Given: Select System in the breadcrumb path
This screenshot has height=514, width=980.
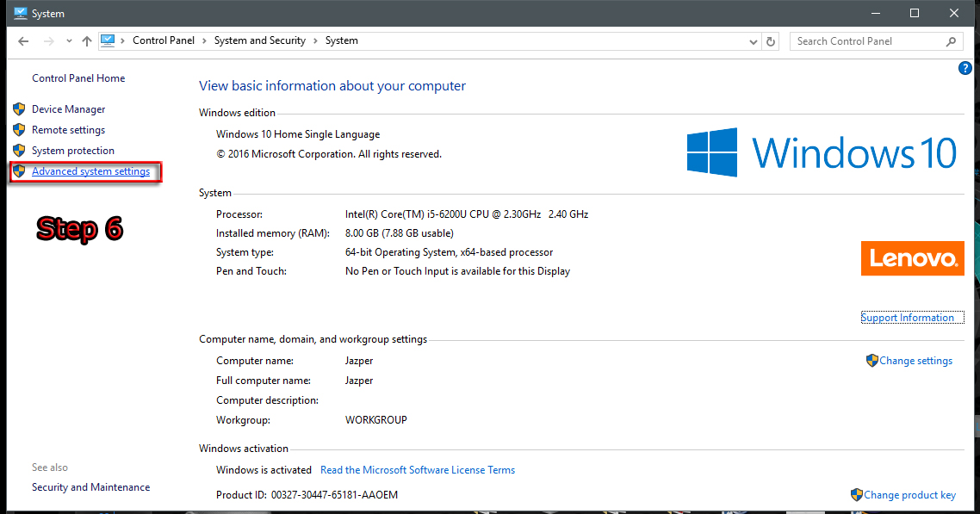Looking at the screenshot, I should point(342,40).
